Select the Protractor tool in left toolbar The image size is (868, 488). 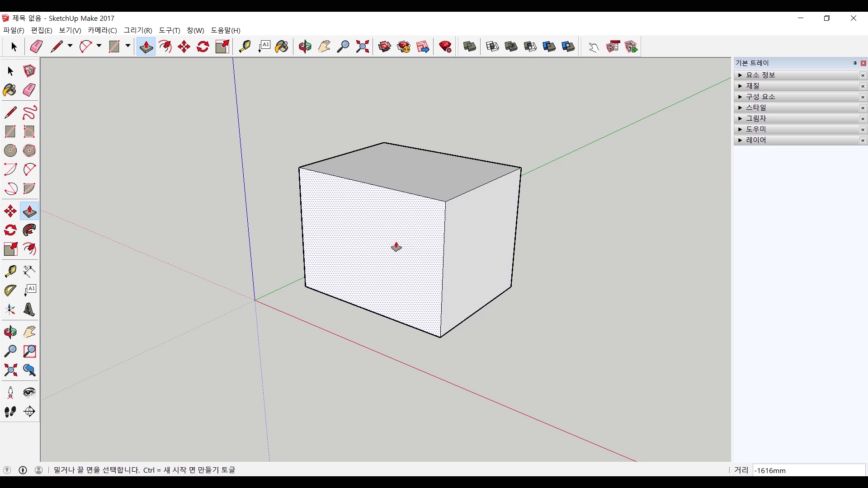(x=10, y=290)
